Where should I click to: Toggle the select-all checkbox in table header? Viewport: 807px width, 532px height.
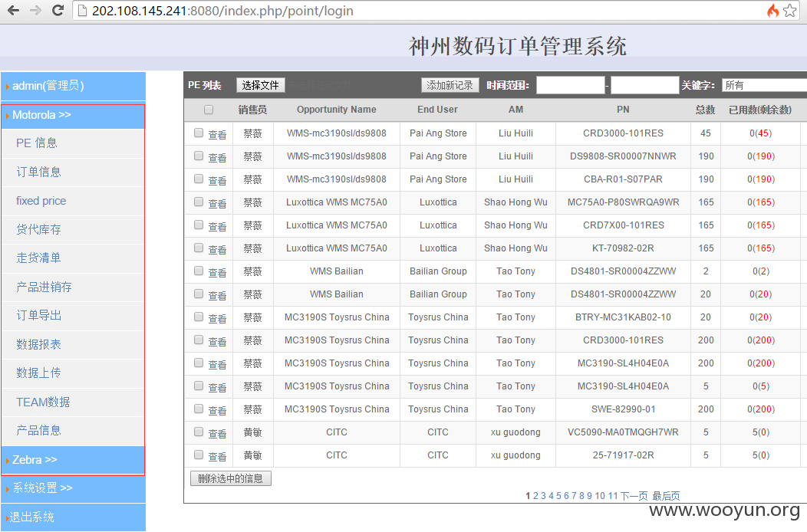click(209, 110)
